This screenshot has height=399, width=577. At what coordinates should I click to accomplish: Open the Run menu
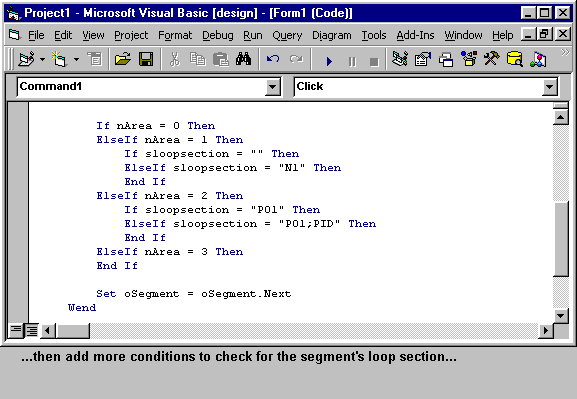(x=253, y=35)
